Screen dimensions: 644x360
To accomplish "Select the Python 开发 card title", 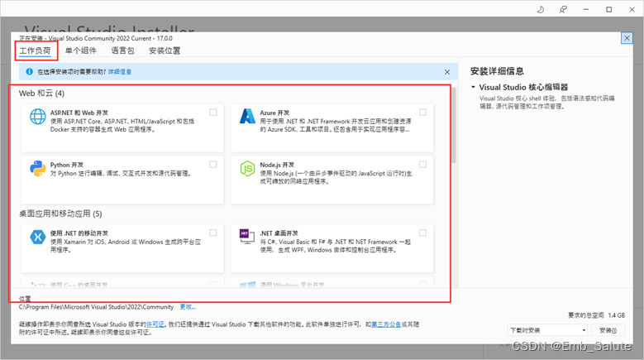I will point(67,165).
